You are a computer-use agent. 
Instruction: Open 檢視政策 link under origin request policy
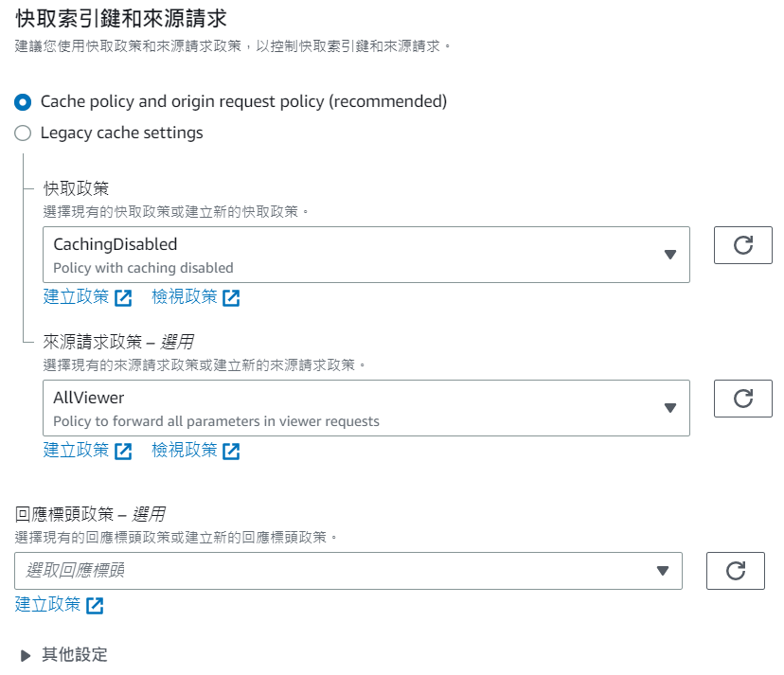pyautogui.click(x=185, y=450)
